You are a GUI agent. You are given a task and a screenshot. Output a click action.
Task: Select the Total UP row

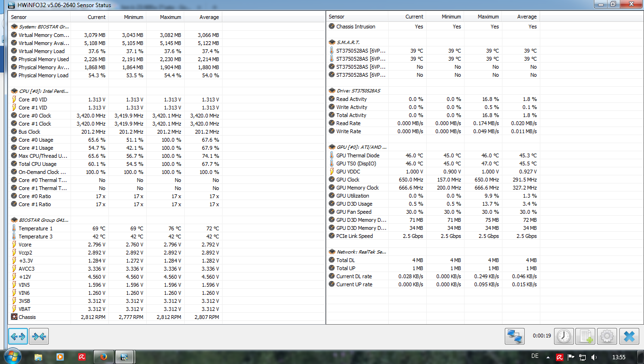tap(433, 268)
